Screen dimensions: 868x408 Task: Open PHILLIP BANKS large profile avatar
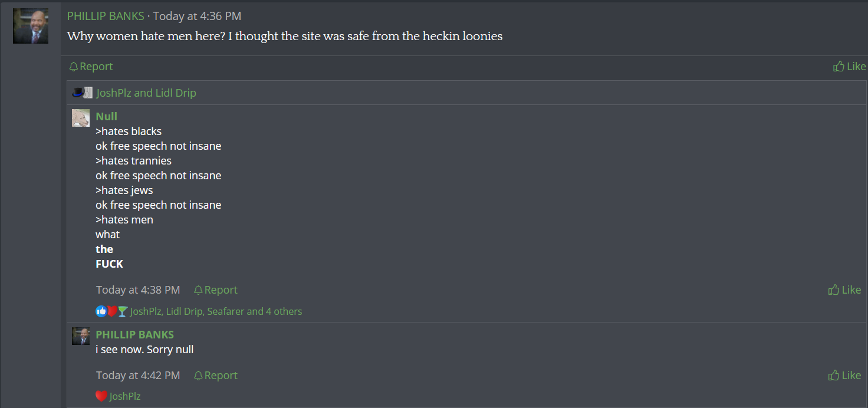pos(31,26)
